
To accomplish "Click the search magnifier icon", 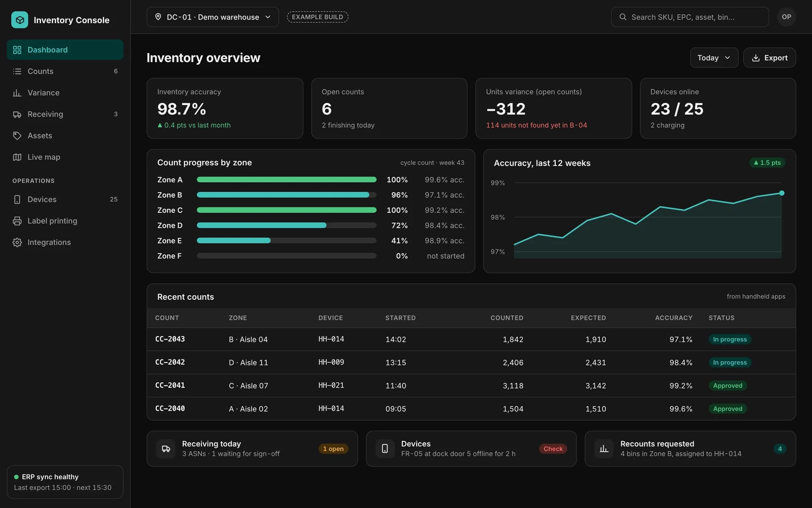I will 623,17.
